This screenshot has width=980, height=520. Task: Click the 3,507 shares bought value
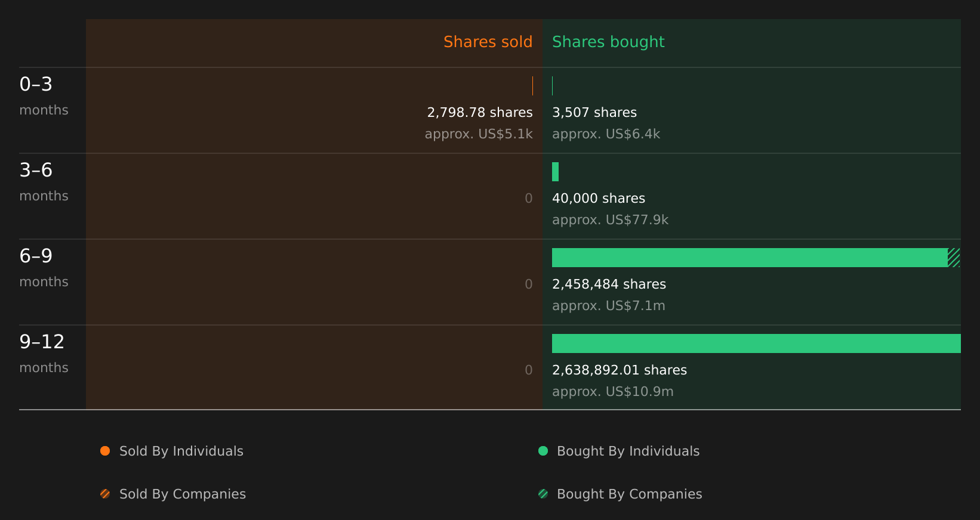(x=594, y=113)
